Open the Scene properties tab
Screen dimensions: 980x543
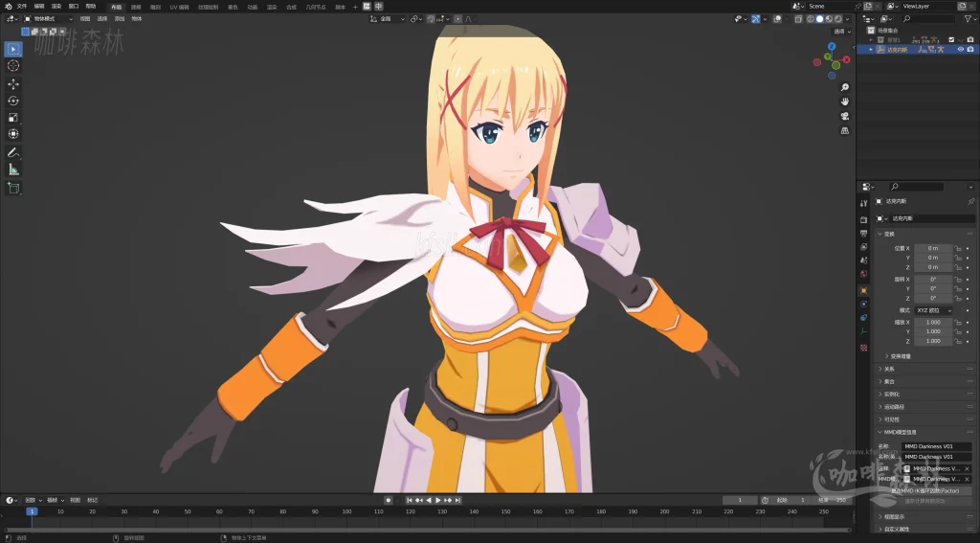pyautogui.click(x=864, y=260)
